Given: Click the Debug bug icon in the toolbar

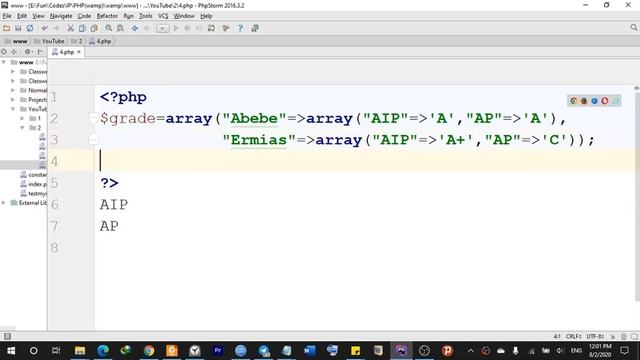Looking at the screenshot, I should (x=187, y=28).
